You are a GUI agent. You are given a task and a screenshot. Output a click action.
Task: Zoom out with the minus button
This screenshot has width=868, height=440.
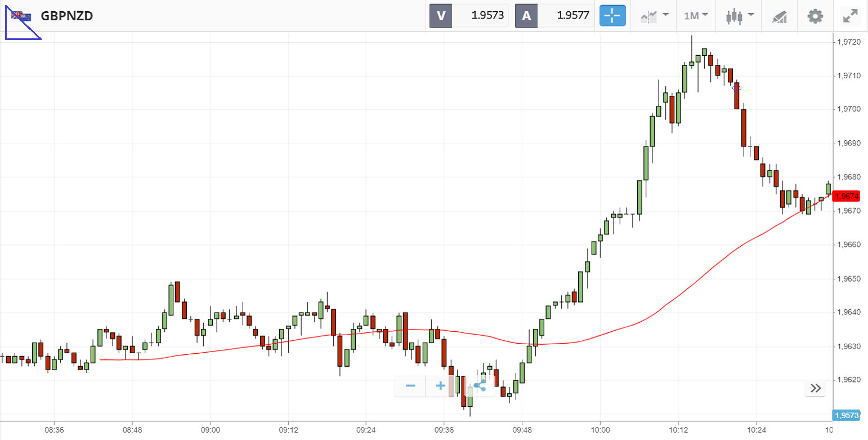pyautogui.click(x=410, y=386)
